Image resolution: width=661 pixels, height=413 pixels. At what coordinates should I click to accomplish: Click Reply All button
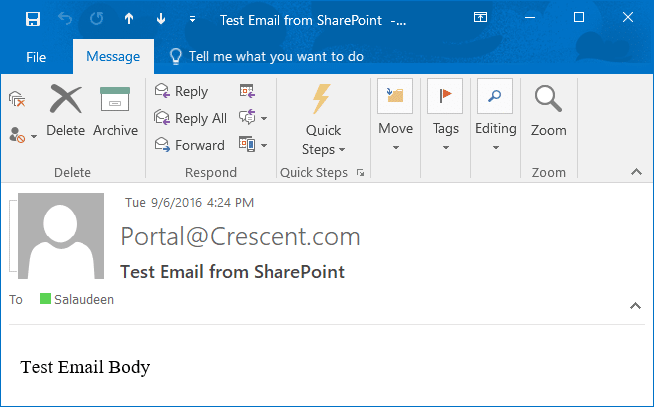(x=190, y=118)
